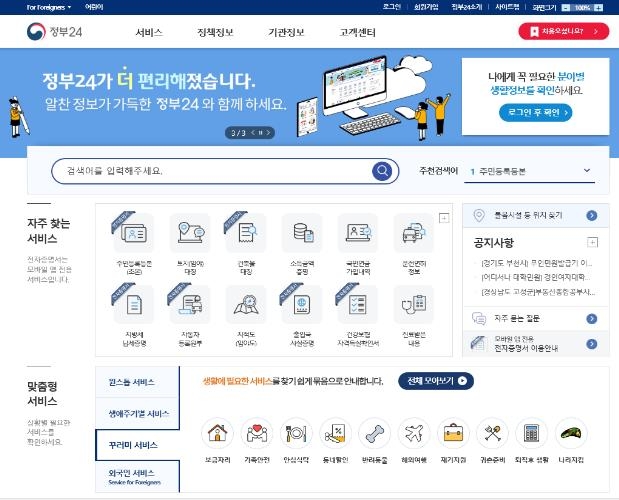Open the notice about 경상남도 고성군
Viewport: 619px width, 500px height.
pyautogui.click(x=538, y=292)
